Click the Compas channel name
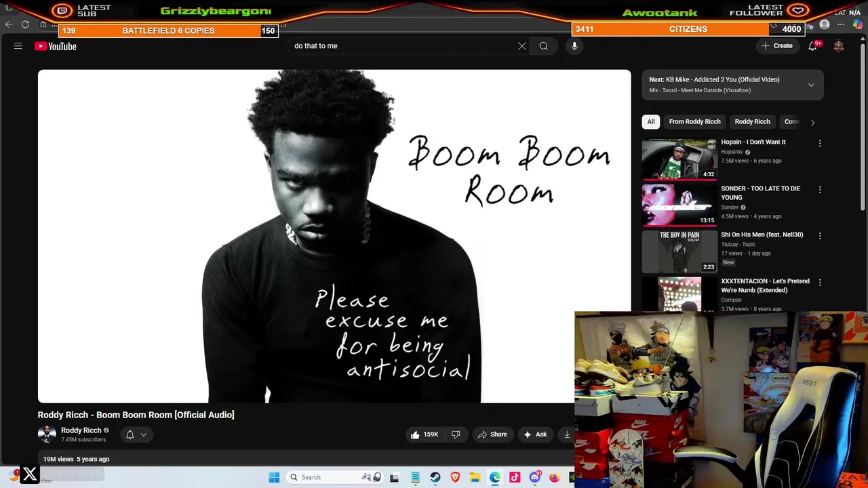The width and height of the screenshot is (868, 488). tap(731, 300)
